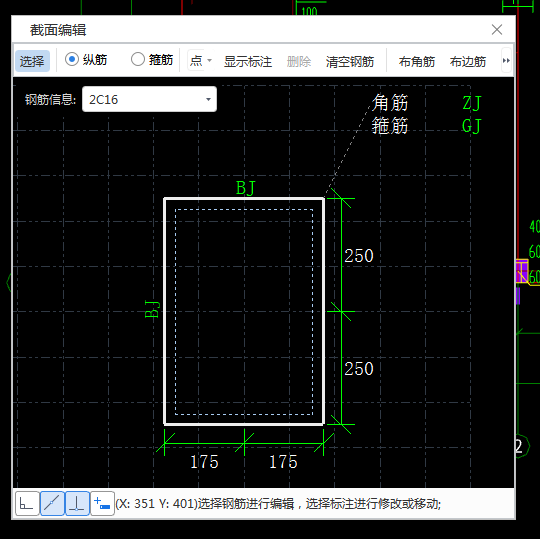Click the green GJ stirrup value
540x539 pixels.
[x=471, y=126]
